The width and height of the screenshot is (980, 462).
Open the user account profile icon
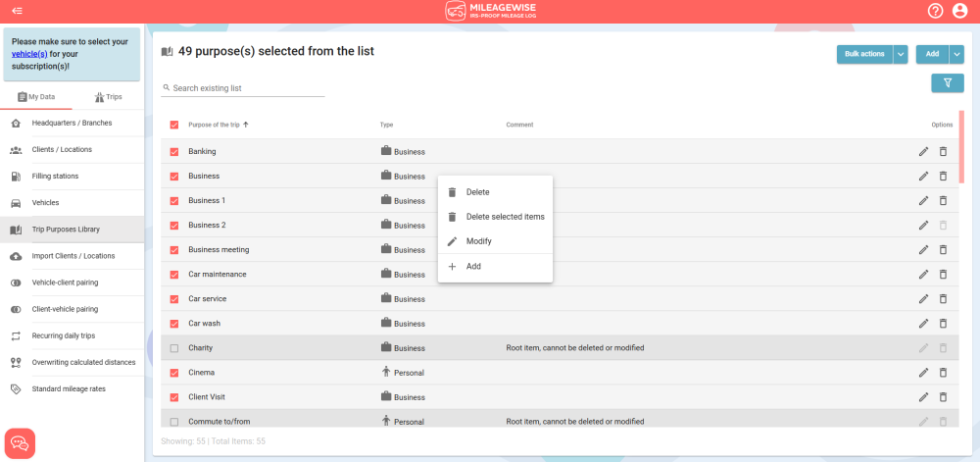[x=959, y=11]
